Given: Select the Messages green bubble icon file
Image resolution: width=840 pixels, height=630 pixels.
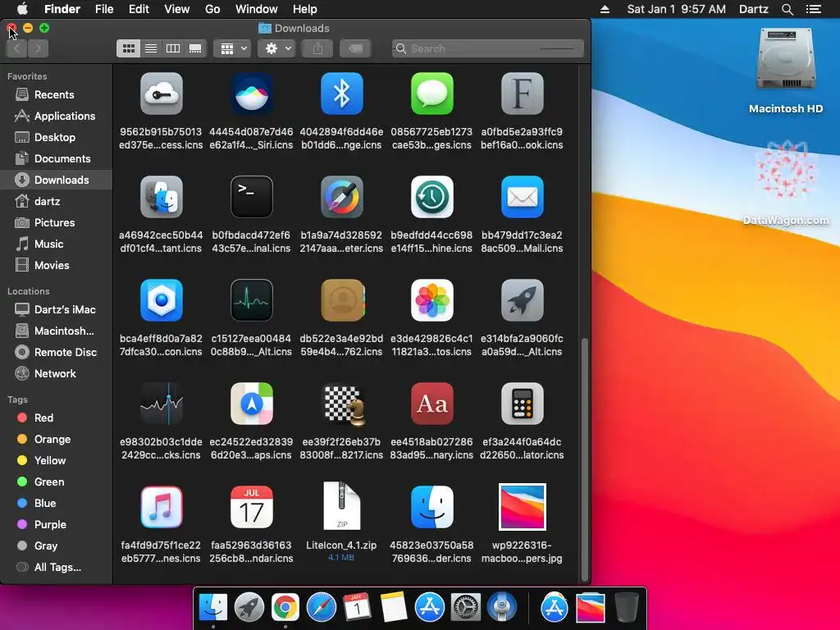Looking at the screenshot, I should (431, 94).
